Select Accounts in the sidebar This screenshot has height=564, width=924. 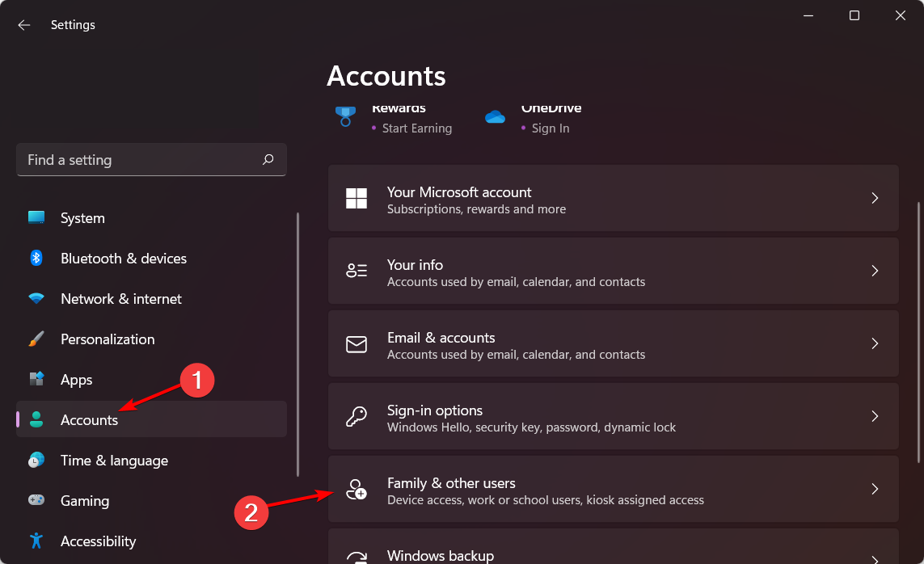[89, 420]
